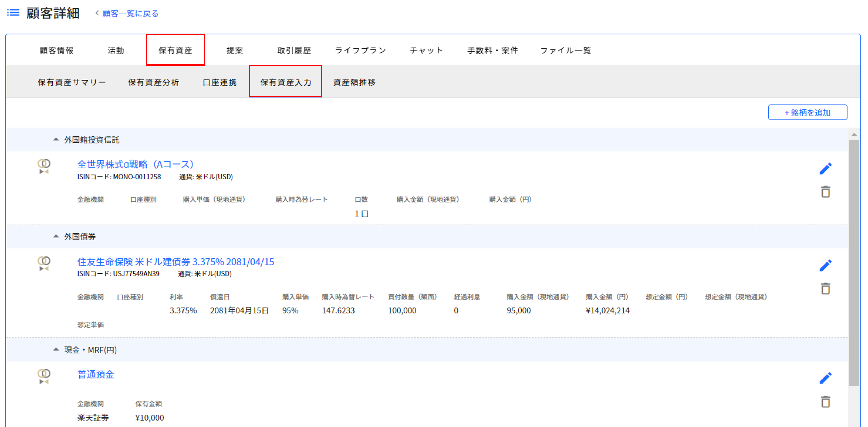The width and height of the screenshot is (868, 427).
Task: Delete 全世界株式α戦略 holding with trash icon
Action: pos(825,192)
